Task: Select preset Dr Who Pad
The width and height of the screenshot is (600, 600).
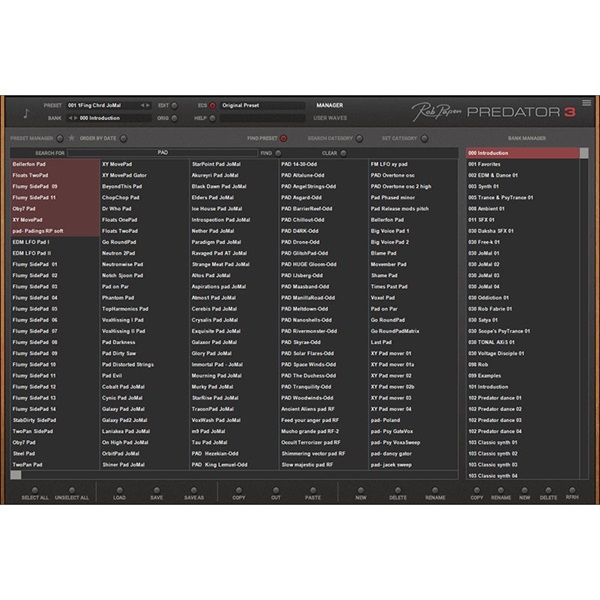Action: 144,209
